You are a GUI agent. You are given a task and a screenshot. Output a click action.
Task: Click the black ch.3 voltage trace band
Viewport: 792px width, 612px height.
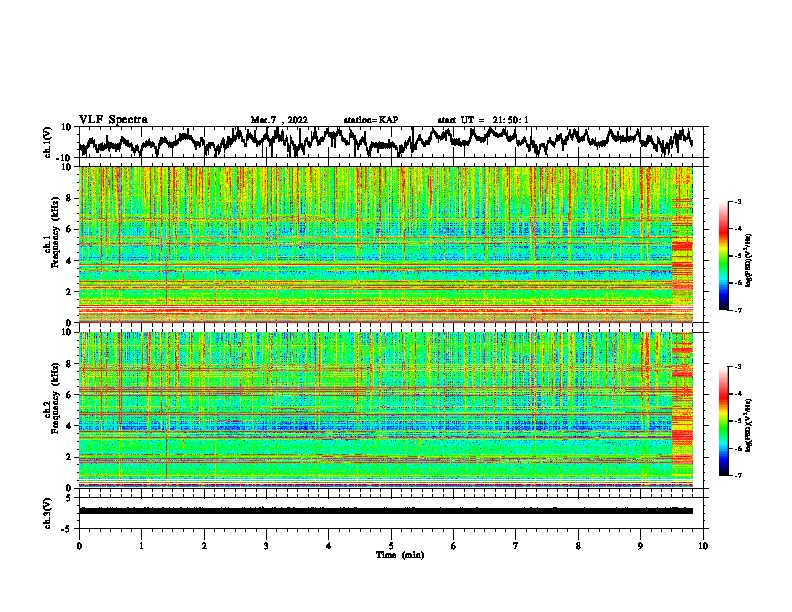coord(386,511)
